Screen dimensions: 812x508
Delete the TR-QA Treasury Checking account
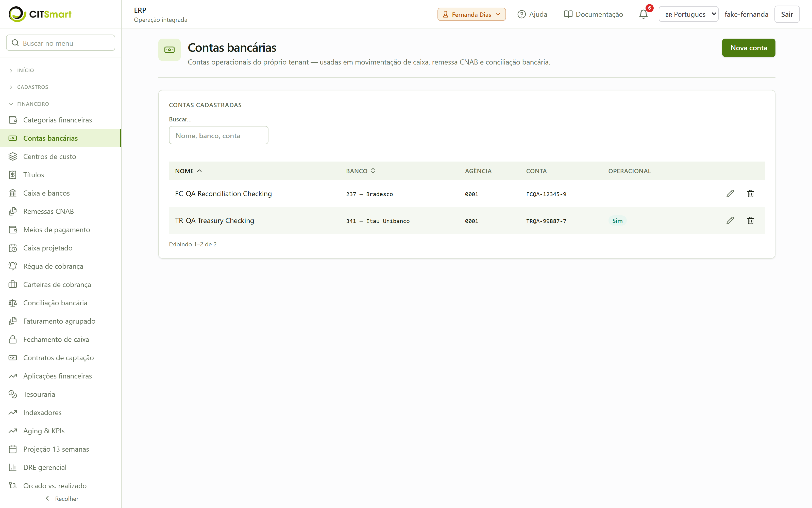tap(751, 220)
